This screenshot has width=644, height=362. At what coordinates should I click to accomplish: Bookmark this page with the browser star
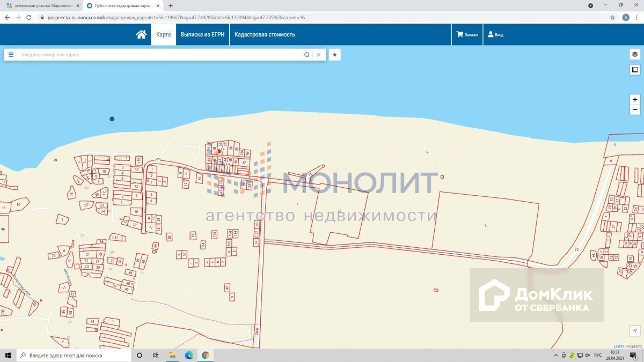point(612,17)
